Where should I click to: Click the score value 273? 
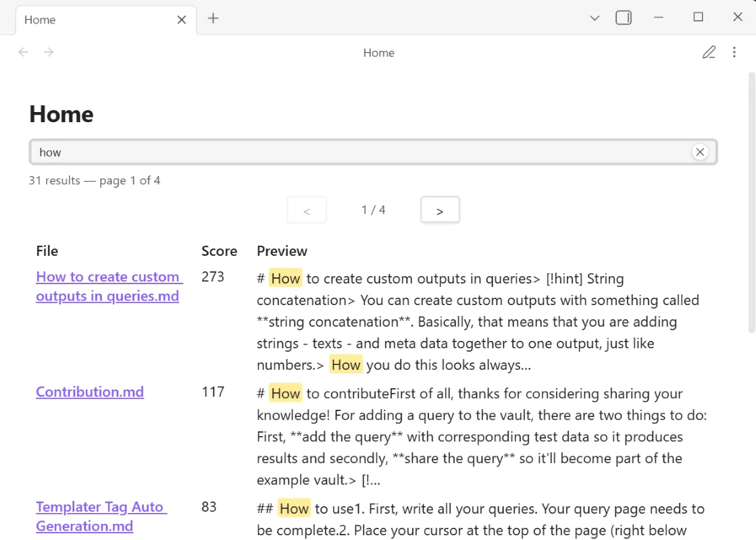213,277
